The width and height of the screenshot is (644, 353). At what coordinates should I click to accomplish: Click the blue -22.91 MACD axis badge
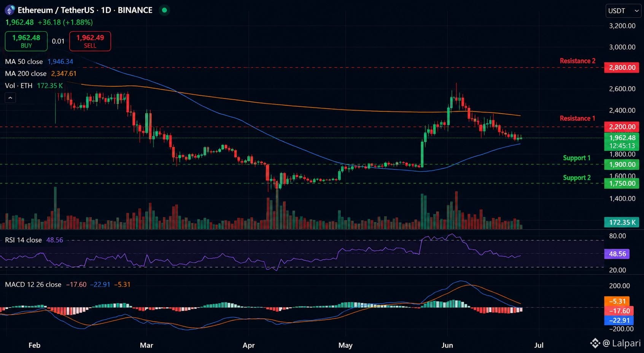[619, 320]
